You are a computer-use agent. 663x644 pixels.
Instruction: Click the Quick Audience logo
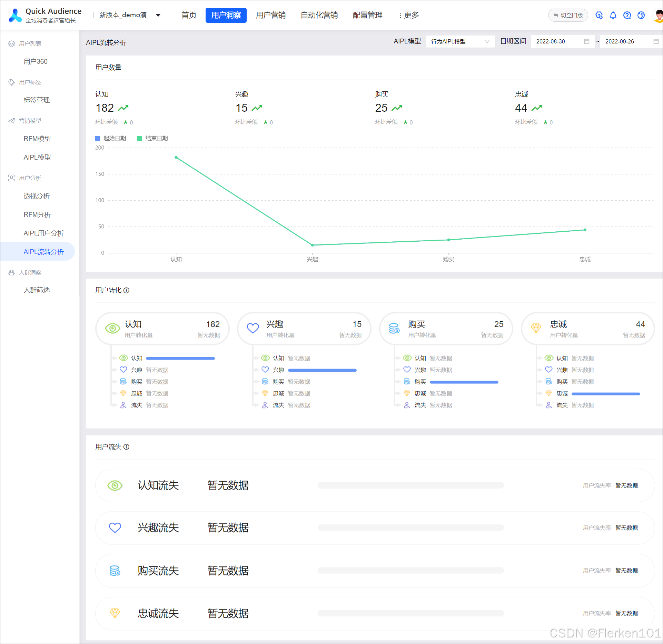[x=15, y=16]
